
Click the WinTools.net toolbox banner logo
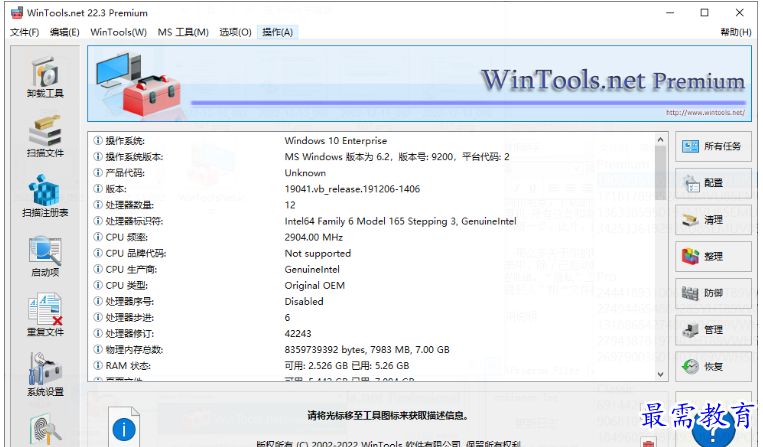pyautogui.click(x=138, y=84)
